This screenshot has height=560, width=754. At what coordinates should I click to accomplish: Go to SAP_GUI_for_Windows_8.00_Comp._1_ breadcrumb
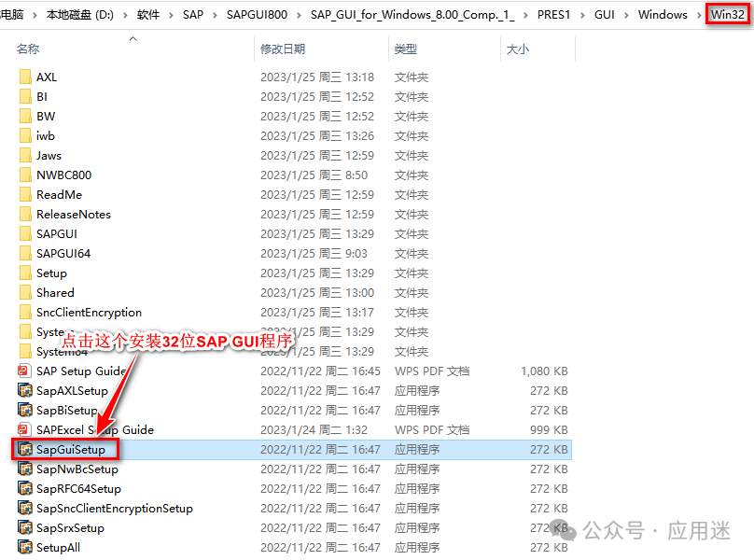(x=412, y=15)
